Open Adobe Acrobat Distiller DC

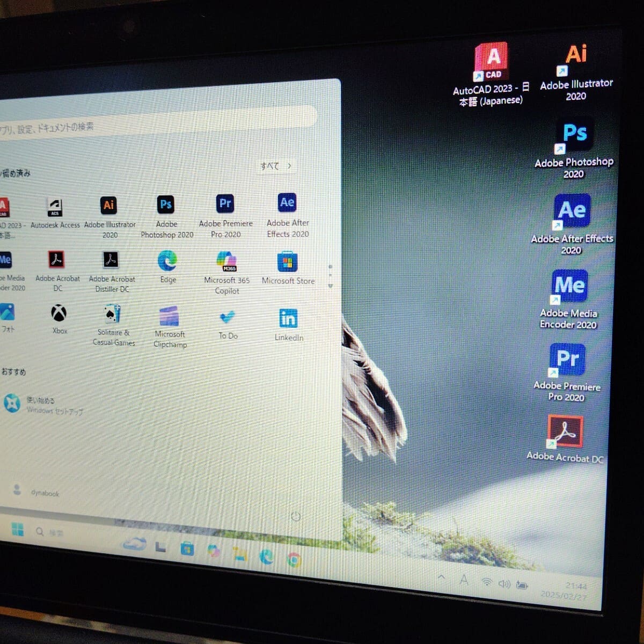pyautogui.click(x=112, y=272)
